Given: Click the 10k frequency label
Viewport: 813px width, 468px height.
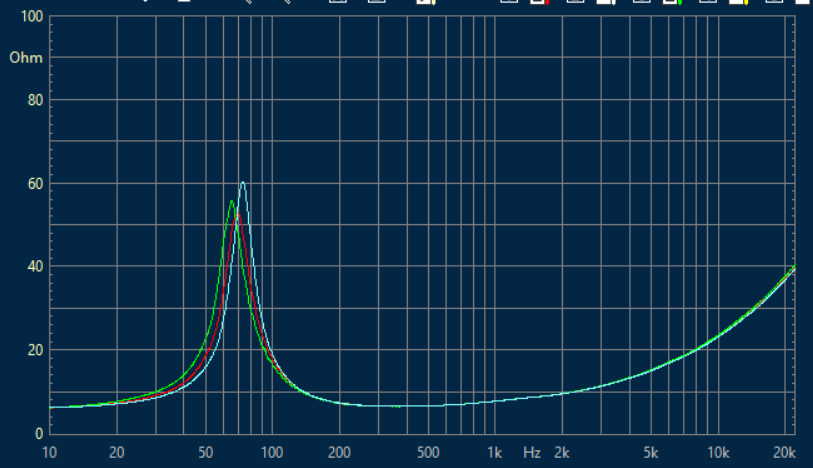Looking at the screenshot, I should tap(718, 453).
